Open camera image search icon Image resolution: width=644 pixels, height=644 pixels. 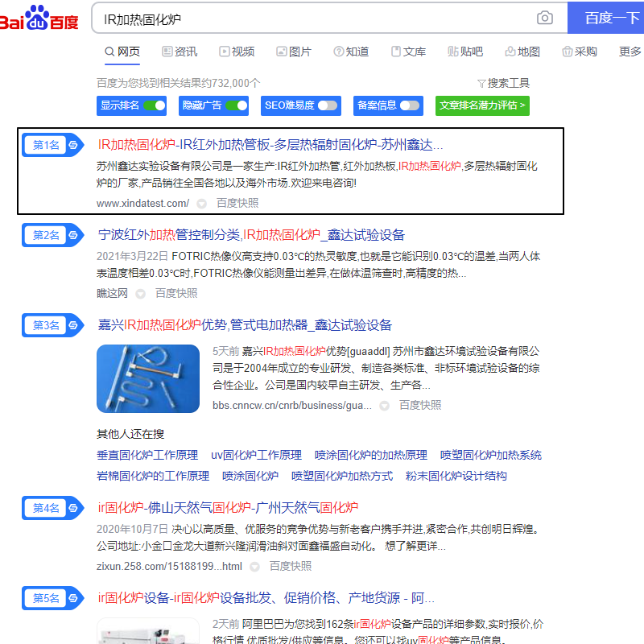[545, 18]
